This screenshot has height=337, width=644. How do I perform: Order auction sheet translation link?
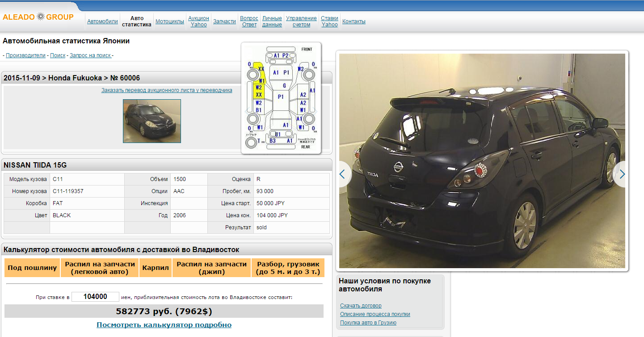coord(167,90)
